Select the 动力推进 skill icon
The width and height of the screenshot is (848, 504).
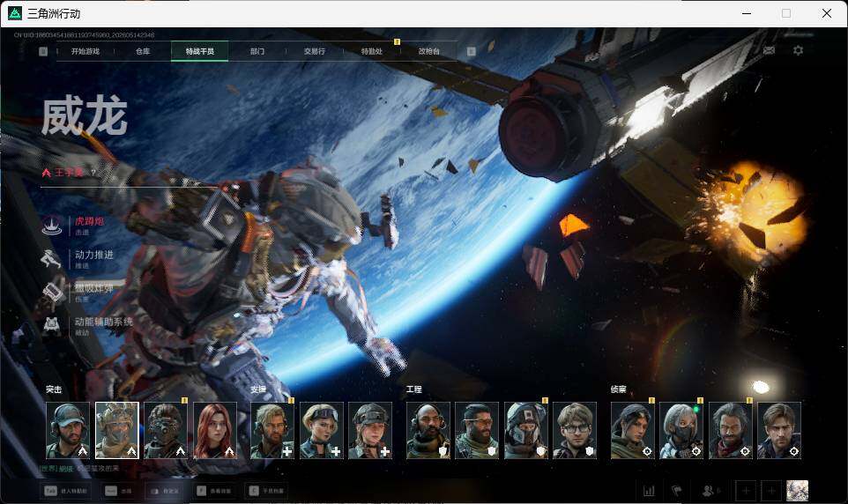coord(51,258)
